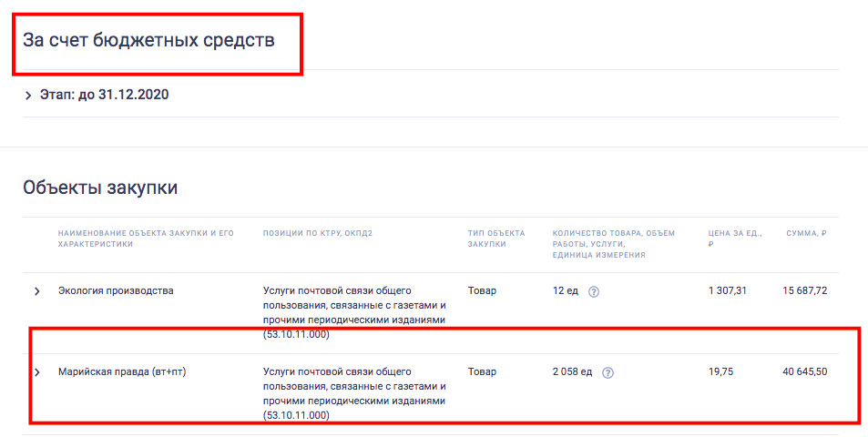Image resolution: width=868 pixels, height=437 pixels.
Task: Expand the Этап: до 31.12.2020 chevron
Action: pyautogui.click(x=28, y=96)
